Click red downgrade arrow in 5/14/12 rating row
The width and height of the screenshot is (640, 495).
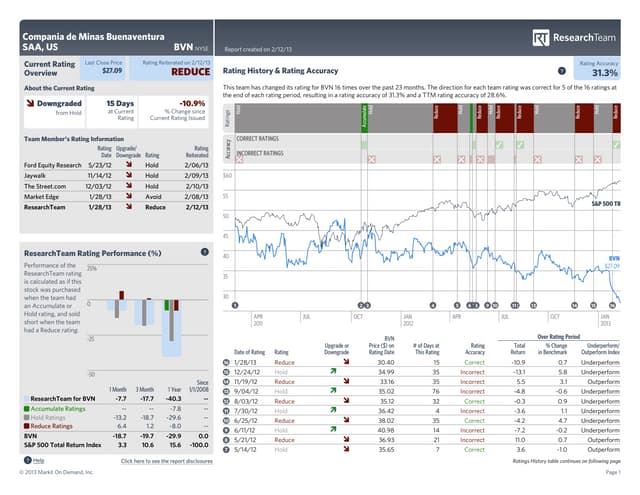pyautogui.click(x=346, y=449)
